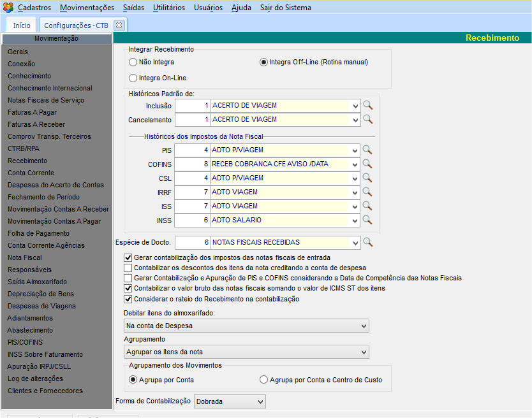532x418 pixels.
Task: Open the Saídas menu
Action: click(x=133, y=8)
